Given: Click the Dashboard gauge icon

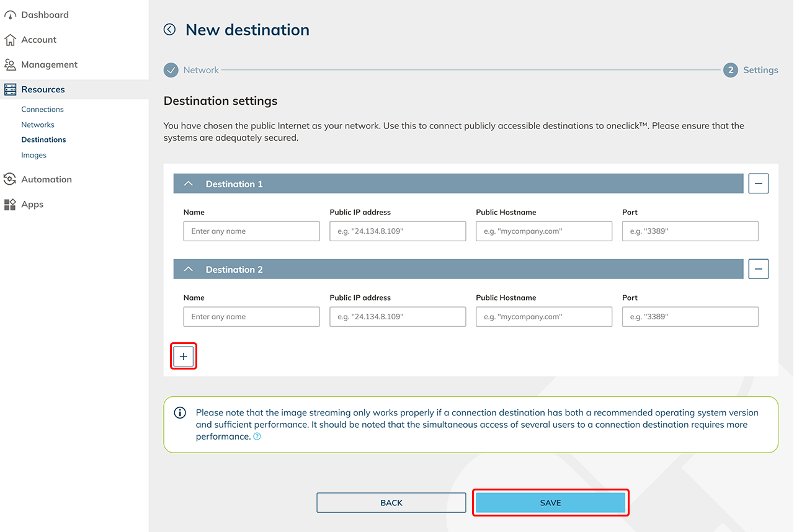Looking at the screenshot, I should point(10,15).
